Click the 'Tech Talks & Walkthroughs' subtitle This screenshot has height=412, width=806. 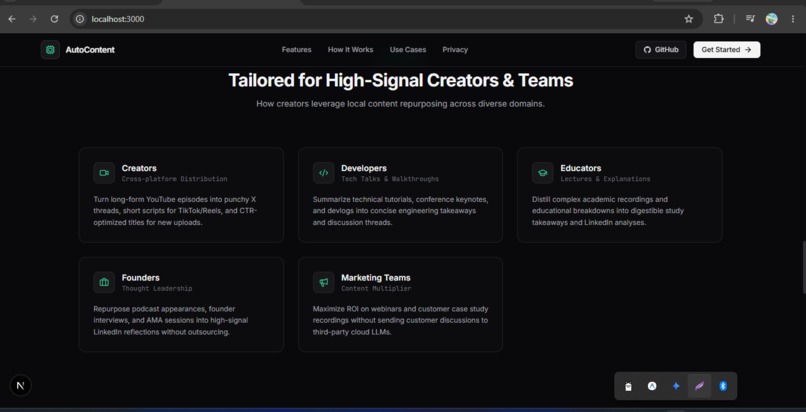click(x=390, y=179)
